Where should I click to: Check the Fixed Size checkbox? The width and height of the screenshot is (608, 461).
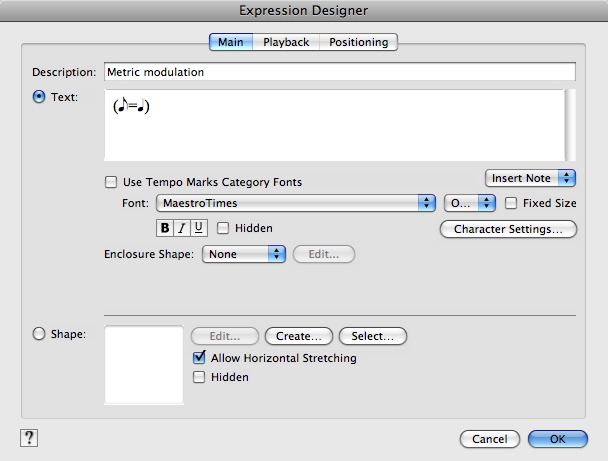511,203
